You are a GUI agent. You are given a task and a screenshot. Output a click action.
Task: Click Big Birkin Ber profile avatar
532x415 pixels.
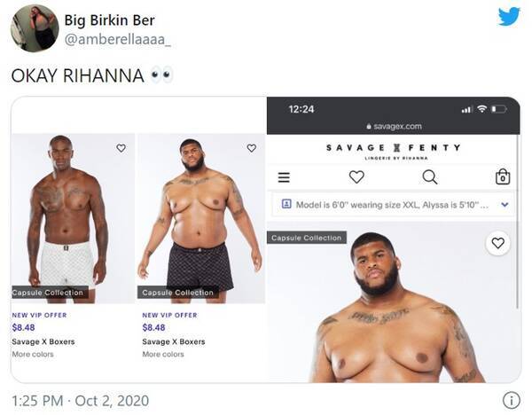[35, 28]
